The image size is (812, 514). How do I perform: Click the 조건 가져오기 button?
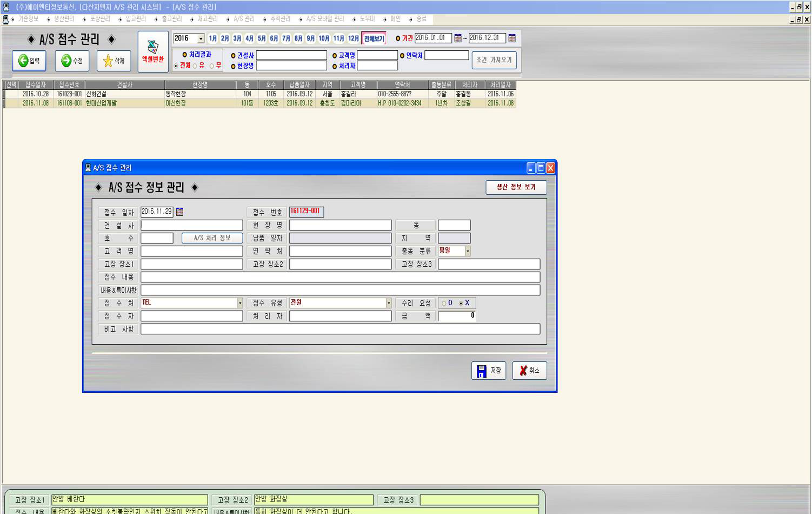[x=494, y=60]
